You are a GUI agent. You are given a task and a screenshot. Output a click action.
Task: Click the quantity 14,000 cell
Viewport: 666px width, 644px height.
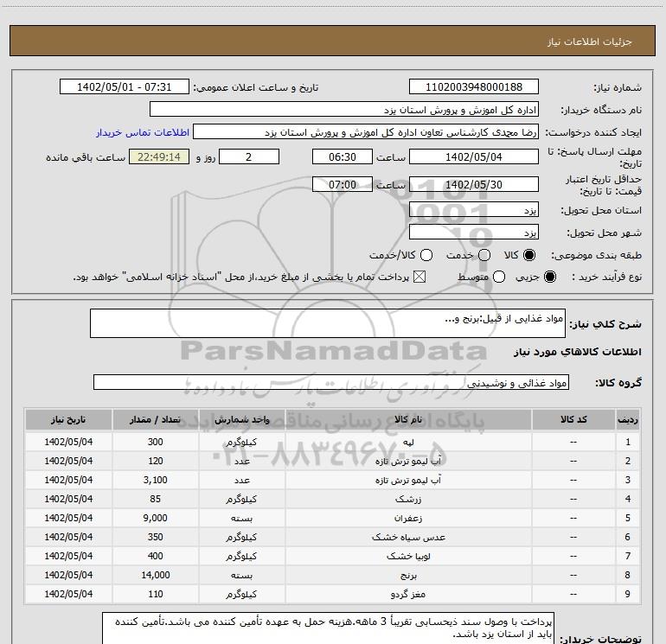tap(156, 575)
